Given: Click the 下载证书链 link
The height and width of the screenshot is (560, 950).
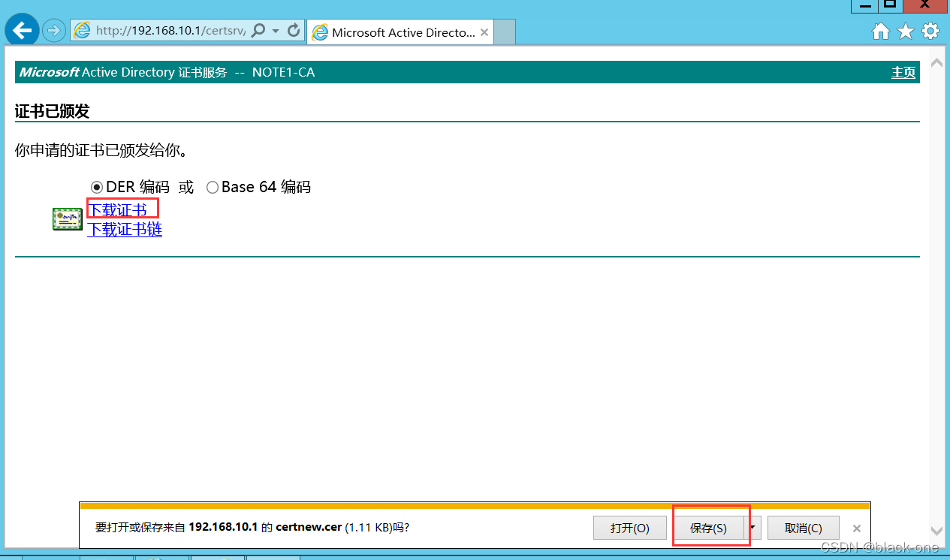Looking at the screenshot, I should pos(125,229).
